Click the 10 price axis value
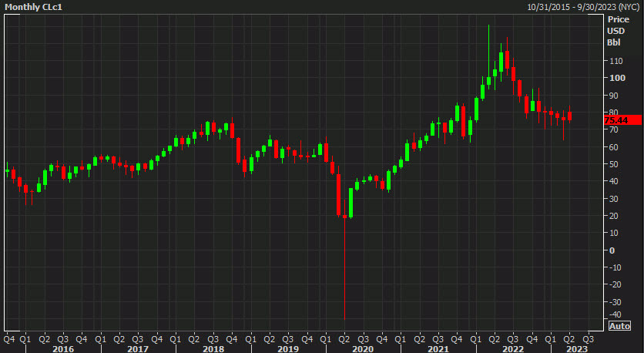Viewport: 644px width, 353px height. [x=615, y=233]
